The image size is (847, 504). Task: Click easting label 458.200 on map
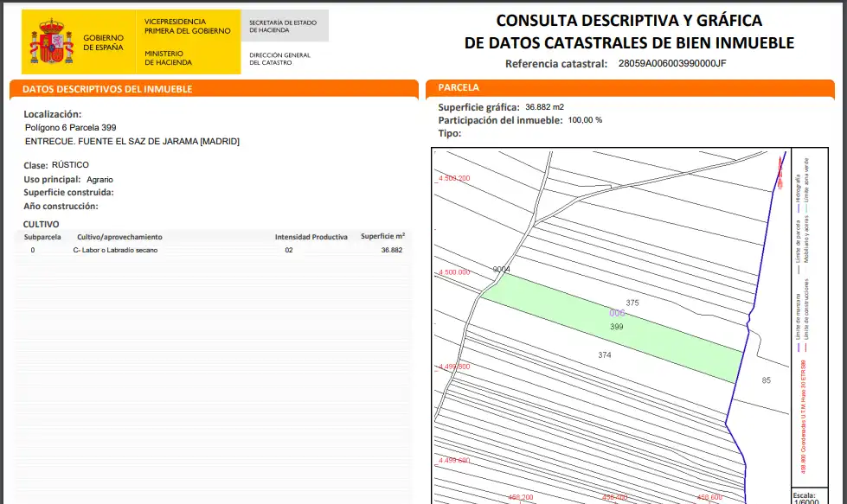pos(521,497)
